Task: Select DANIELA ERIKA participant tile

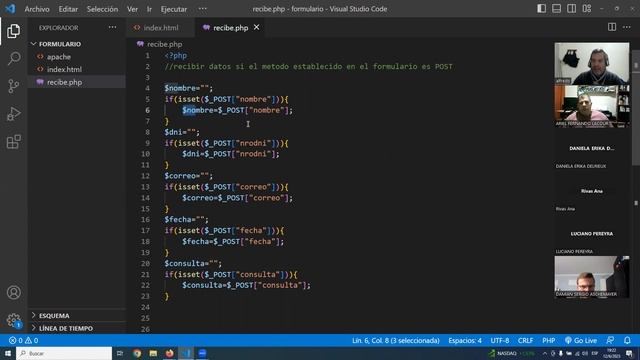Action: [591, 149]
